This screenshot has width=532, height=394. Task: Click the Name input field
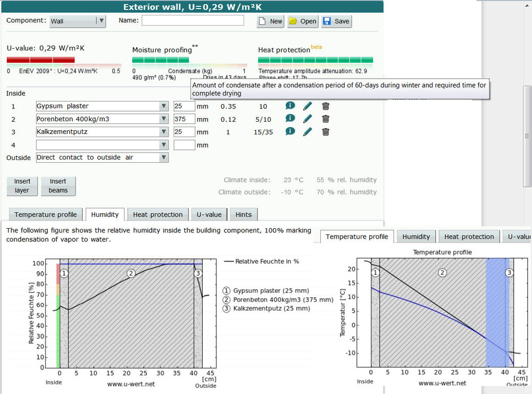(x=193, y=20)
